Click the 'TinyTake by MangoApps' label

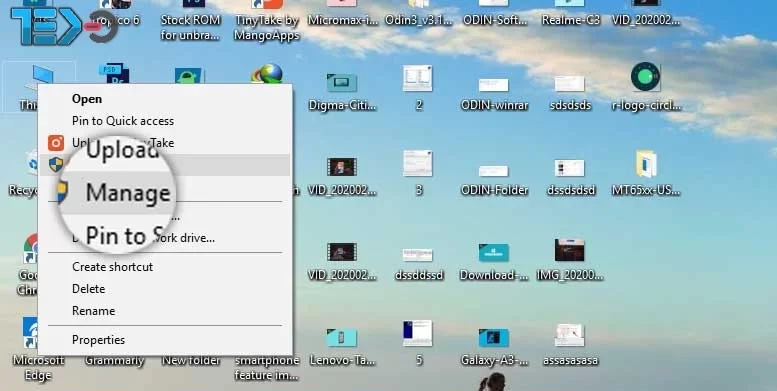tap(267, 28)
